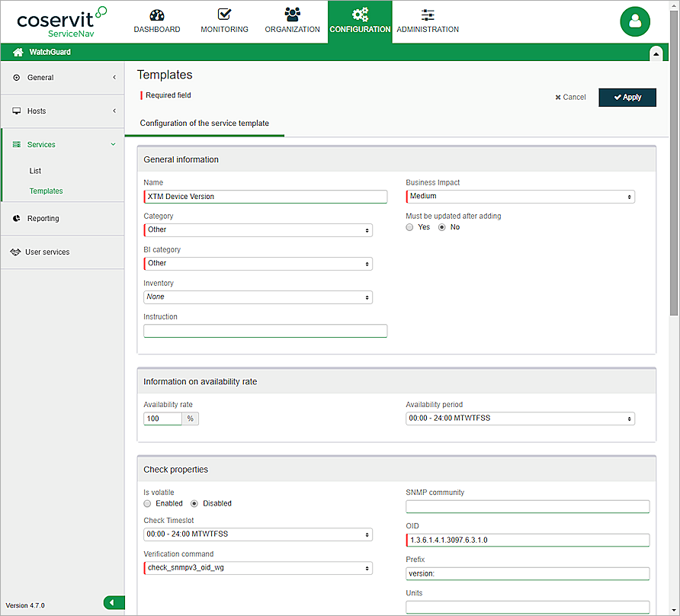
Task: Switch to Configuration of the service template tab
Action: point(204,124)
